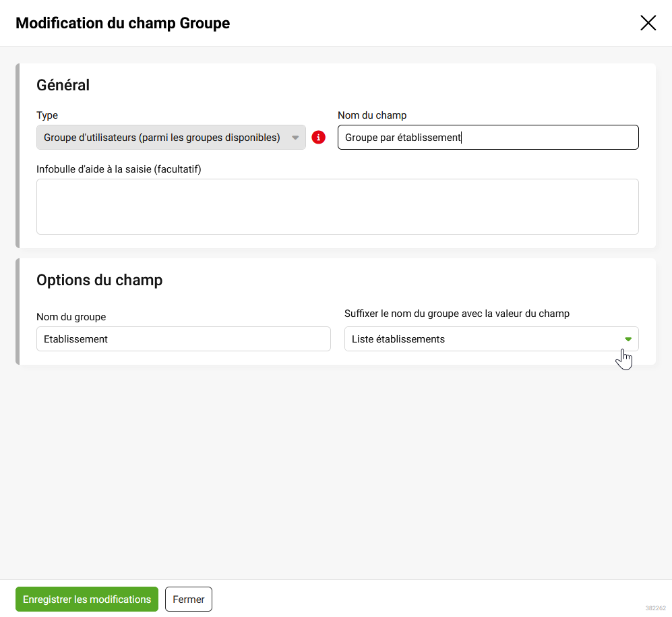672x617 pixels.
Task: Click the Type label above the dropdown
Action: pyautogui.click(x=47, y=115)
